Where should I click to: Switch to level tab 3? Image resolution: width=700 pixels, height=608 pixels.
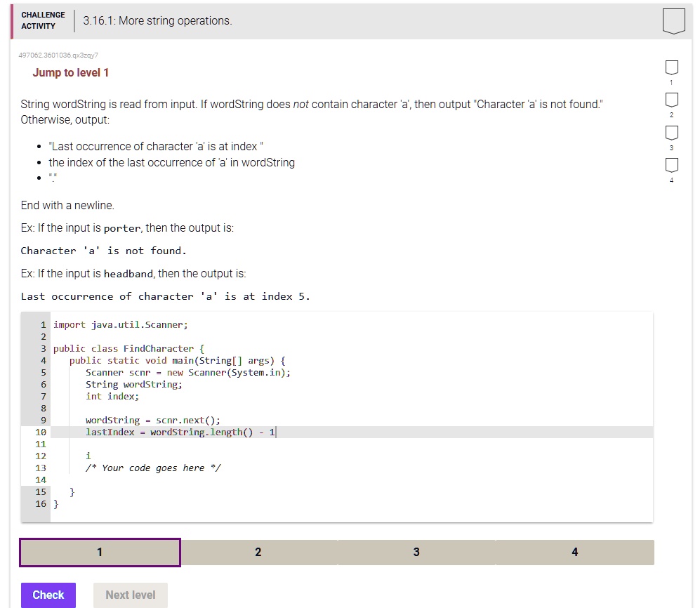point(416,553)
